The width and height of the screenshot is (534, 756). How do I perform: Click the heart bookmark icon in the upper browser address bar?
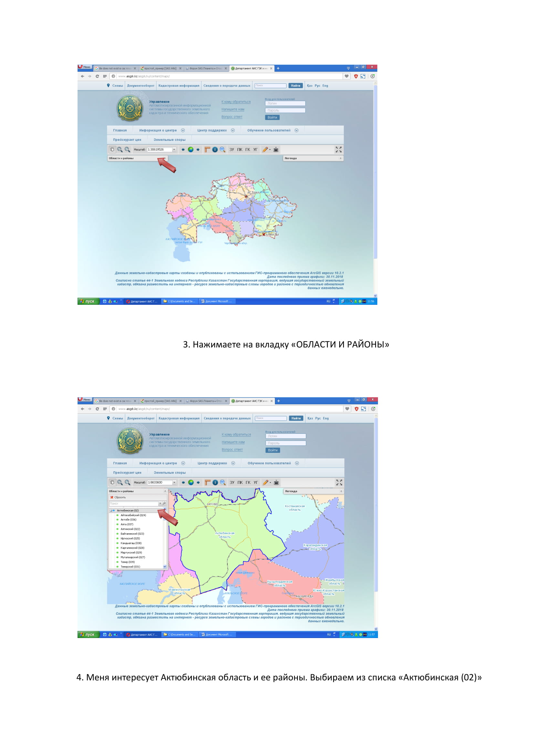click(346, 76)
